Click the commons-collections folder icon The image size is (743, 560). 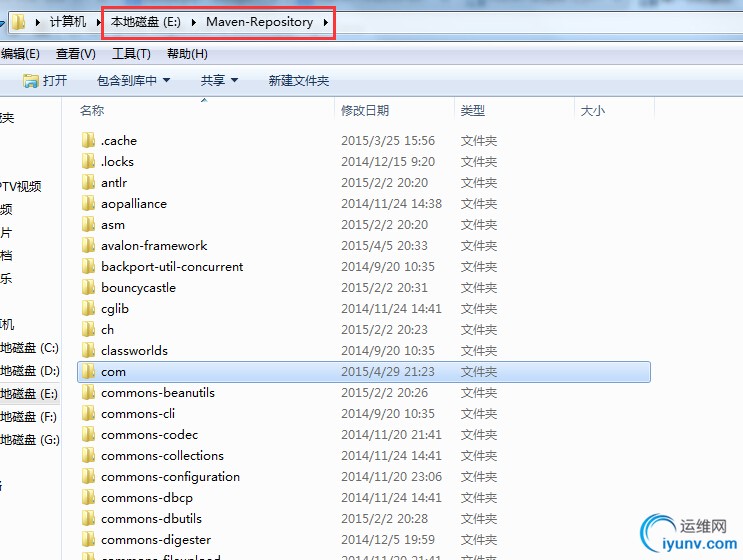tap(88, 455)
